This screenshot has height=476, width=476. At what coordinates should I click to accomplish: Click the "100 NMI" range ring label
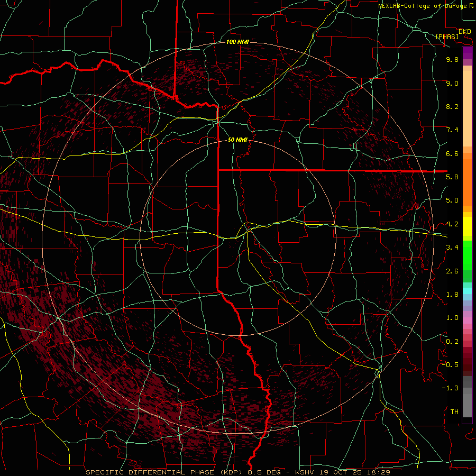[237, 42]
